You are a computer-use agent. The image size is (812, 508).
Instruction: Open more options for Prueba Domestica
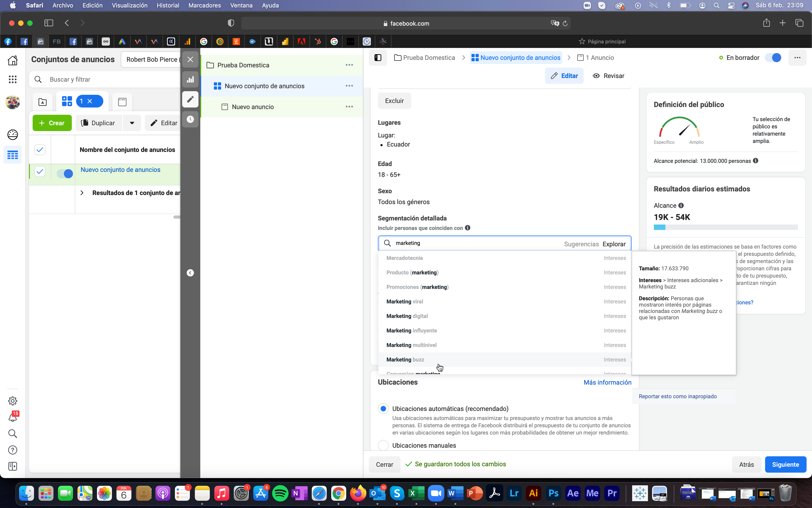[349, 65]
